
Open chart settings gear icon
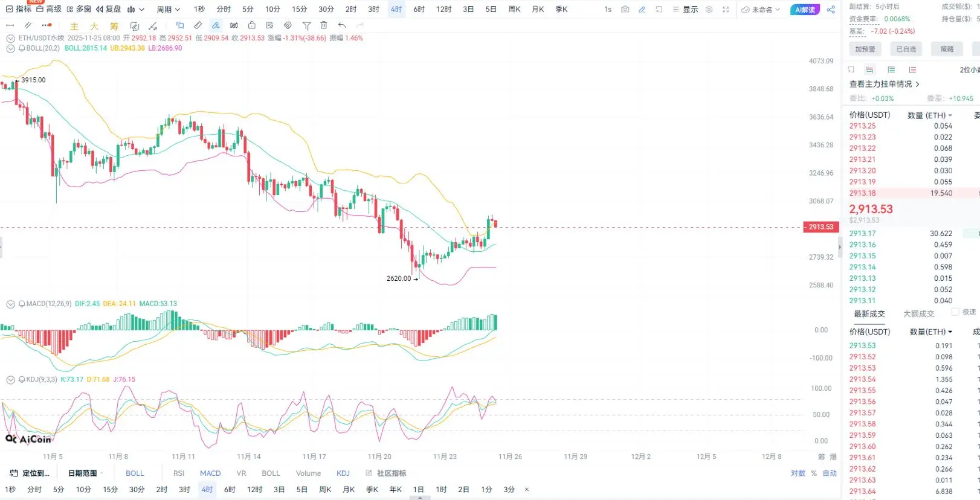(x=709, y=9)
